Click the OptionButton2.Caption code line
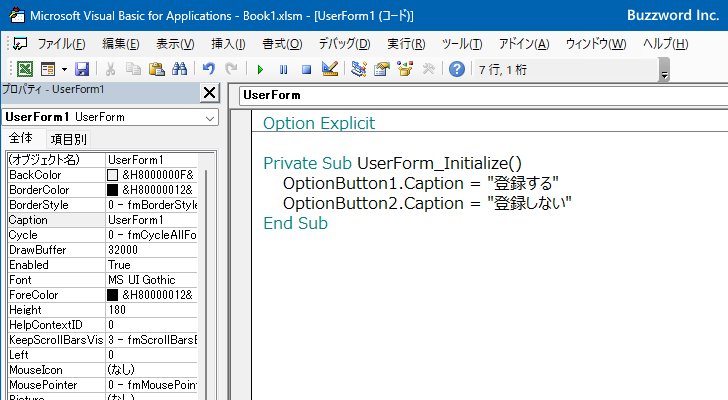The image size is (728, 400). tap(427, 203)
